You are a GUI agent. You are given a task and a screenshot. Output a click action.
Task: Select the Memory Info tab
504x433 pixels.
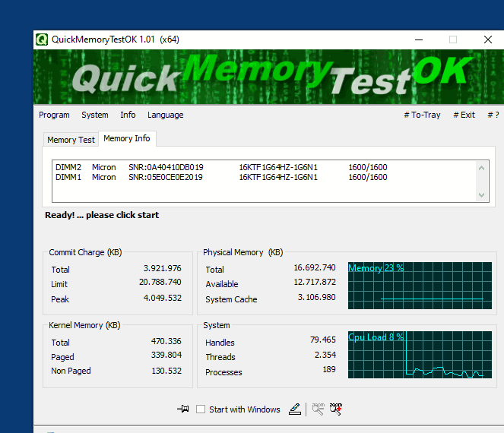click(127, 138)
